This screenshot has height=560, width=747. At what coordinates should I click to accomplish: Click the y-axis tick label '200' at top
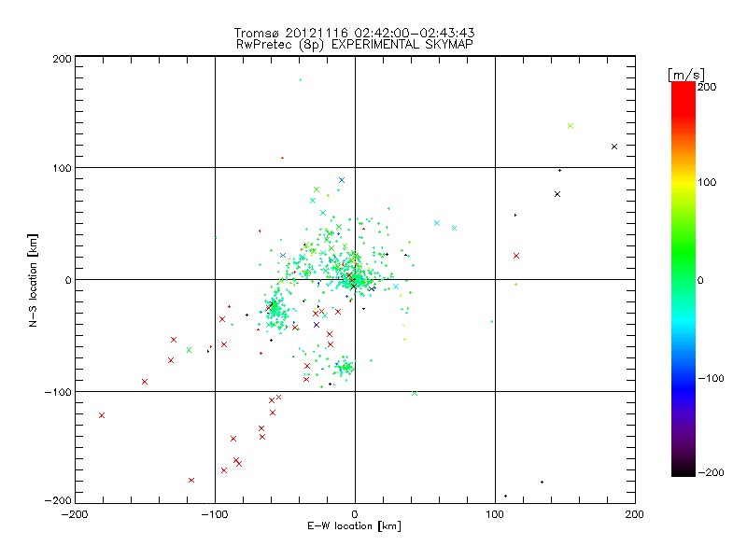point(62,59)
